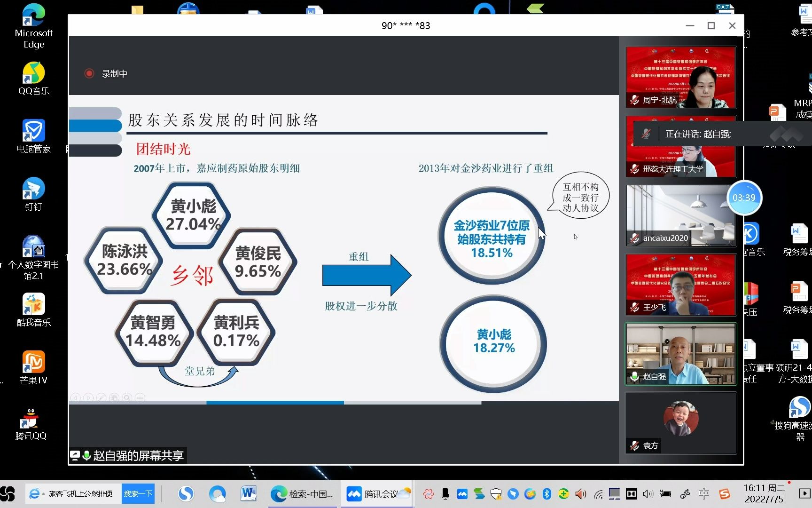The image size is (812, 508).
Task: Select 周宁-北航's video thumbnail
Action: [680, 77]
